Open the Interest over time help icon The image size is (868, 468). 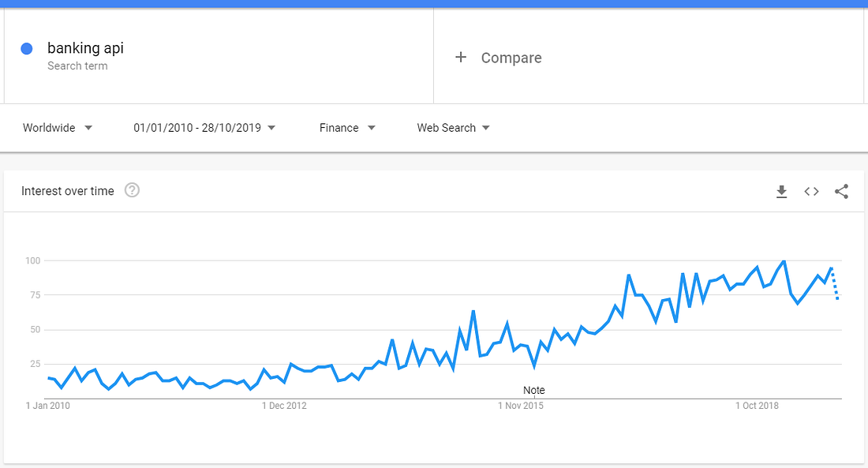132,190
